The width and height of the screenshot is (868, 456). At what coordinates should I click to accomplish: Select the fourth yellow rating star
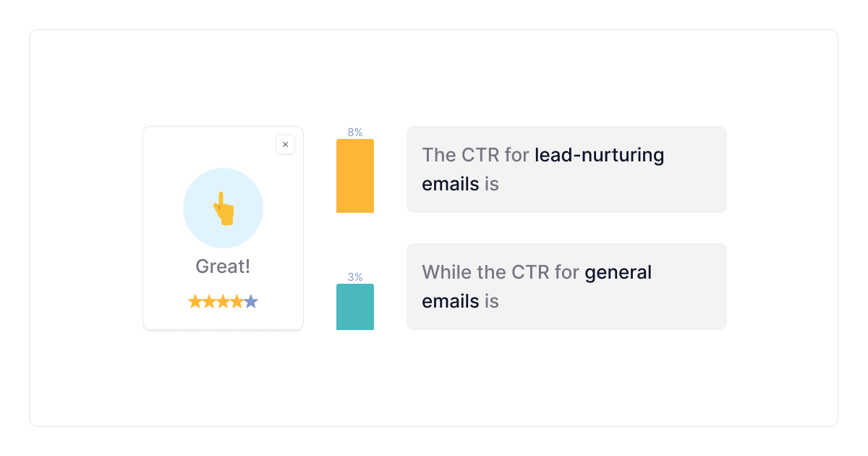point(237,302)
